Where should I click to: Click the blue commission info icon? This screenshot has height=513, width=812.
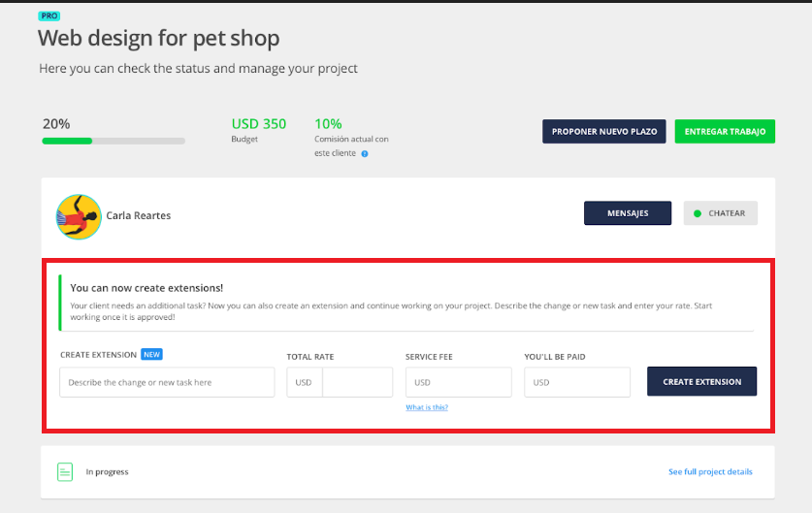[x=365, y=153]
